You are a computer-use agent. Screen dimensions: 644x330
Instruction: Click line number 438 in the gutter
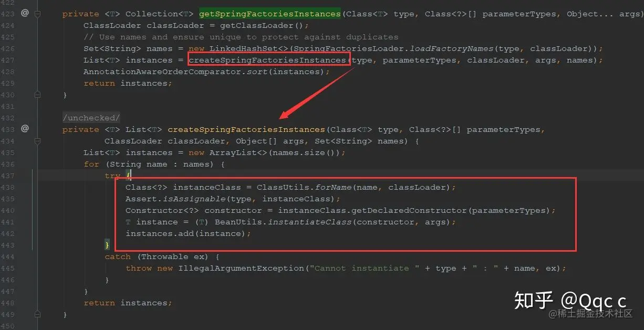coord(7,187)
